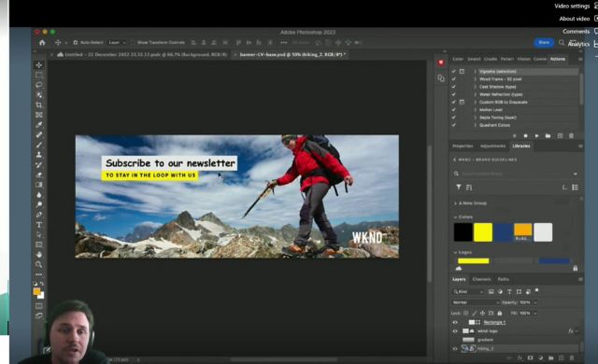The height and width of the screenshot is (364, 598).
Task: Select the Path Selection tool
Action: click(39, 235)
